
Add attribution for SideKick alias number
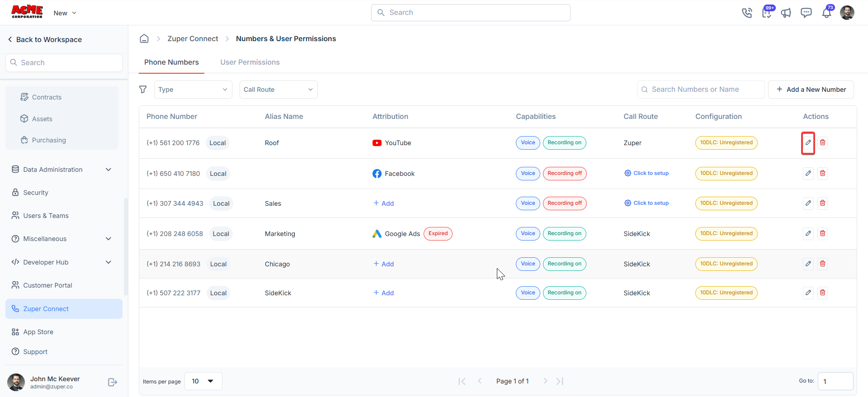[383, 293]
